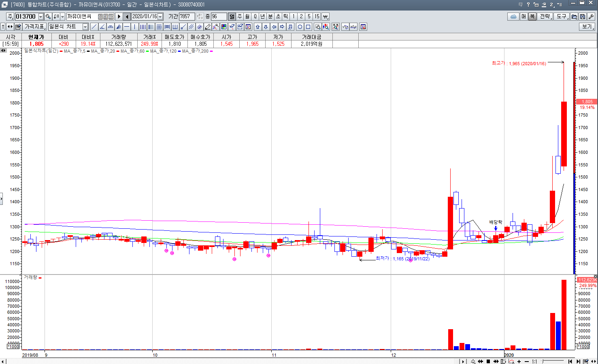Open the dropdown arrow beside sort icon
The height and width of the screenshot is (364, 598).
[63, 17]
